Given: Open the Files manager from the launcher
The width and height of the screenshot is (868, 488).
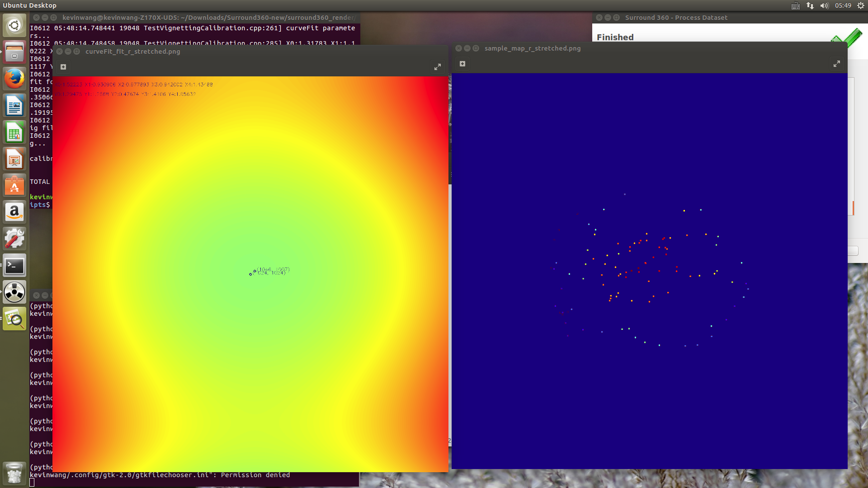Looking at the screenshot, I should click(14, 51).
